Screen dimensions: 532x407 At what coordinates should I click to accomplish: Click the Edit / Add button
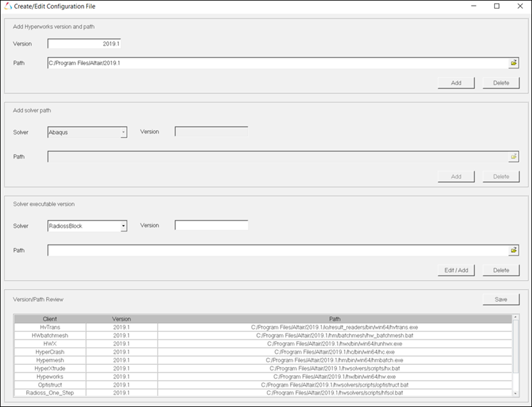(x=456, y=270)
